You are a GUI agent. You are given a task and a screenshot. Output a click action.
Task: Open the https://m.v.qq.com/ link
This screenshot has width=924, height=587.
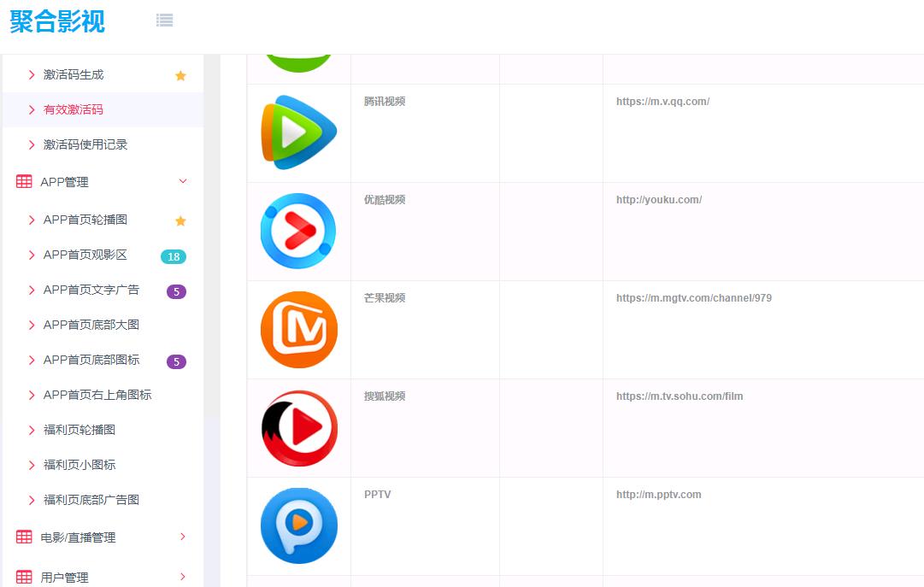coord(662,102)
